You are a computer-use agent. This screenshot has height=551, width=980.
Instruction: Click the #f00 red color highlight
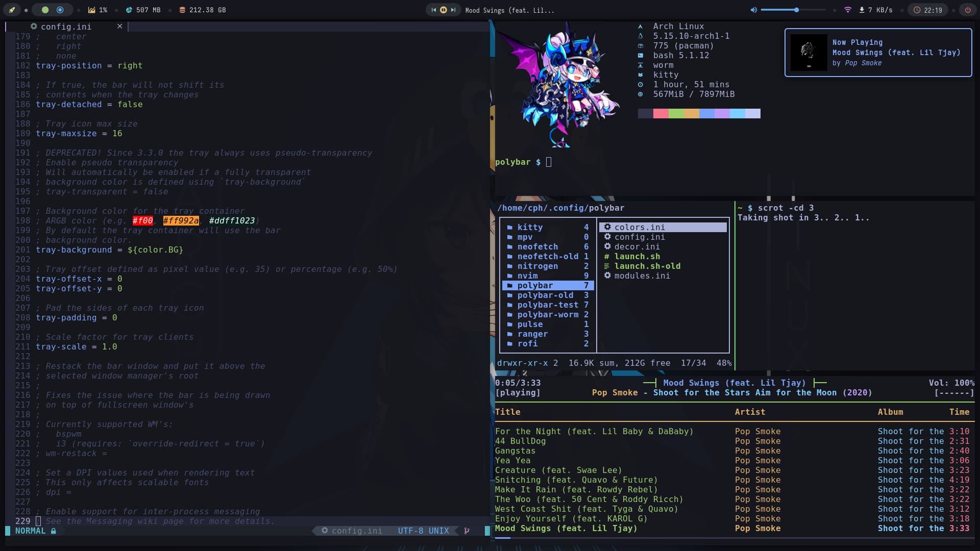142,220
